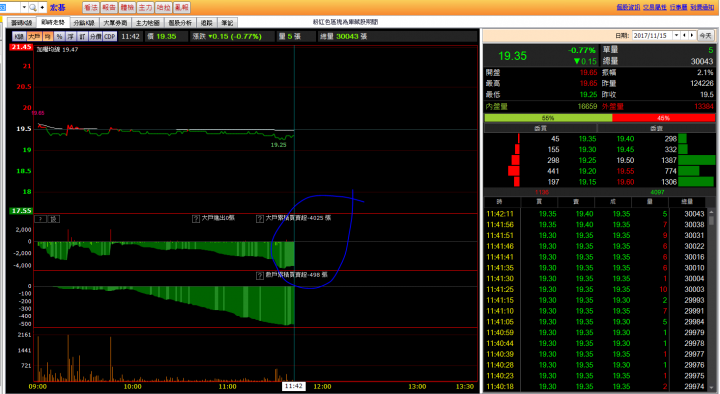Go to previous date with left arrow

pyautogui.click(x=684, y=35)
